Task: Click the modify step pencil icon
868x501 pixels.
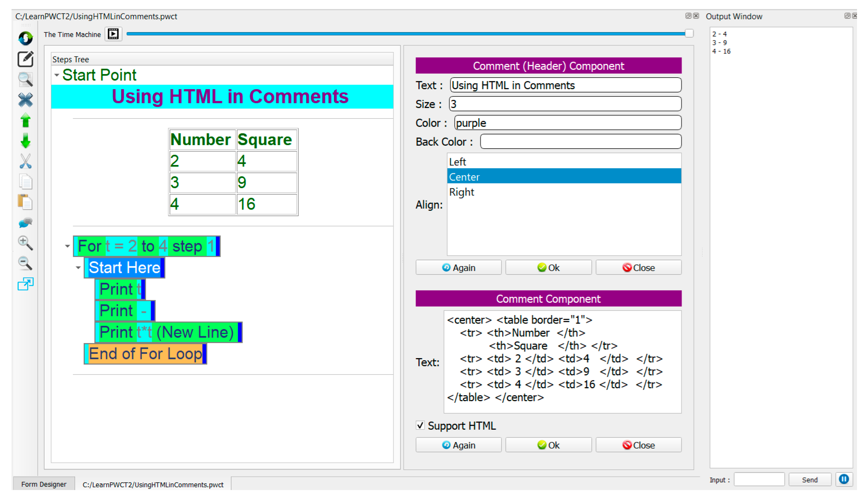Action: tap(26, 59)
